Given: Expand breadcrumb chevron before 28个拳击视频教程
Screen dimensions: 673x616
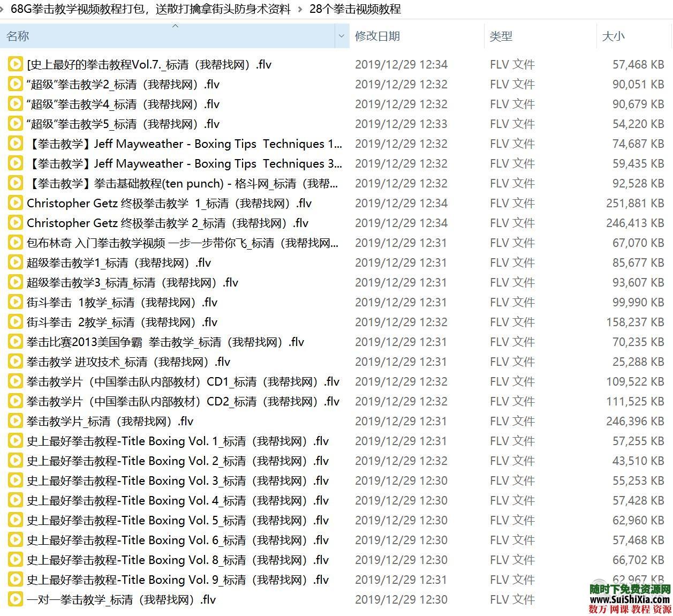Looking at the screenshot, I should coord(299,9).
